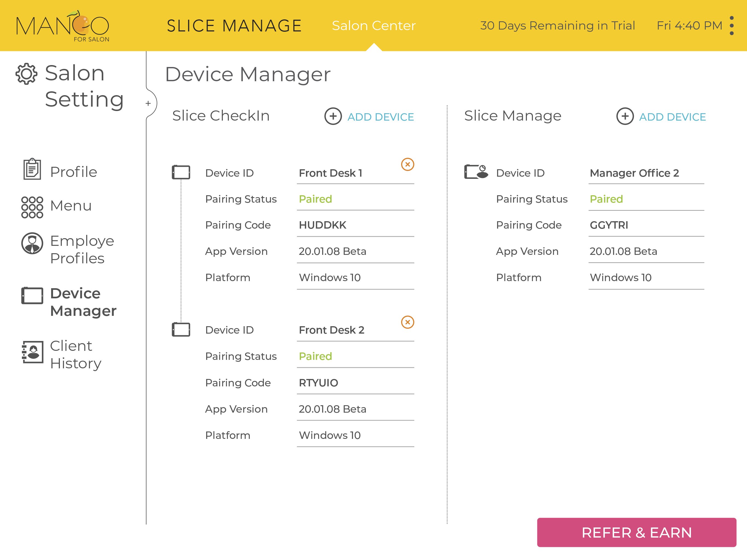747x560 pixels.
Task: Click the Mango for Salon logo
Action: [63, 26]
